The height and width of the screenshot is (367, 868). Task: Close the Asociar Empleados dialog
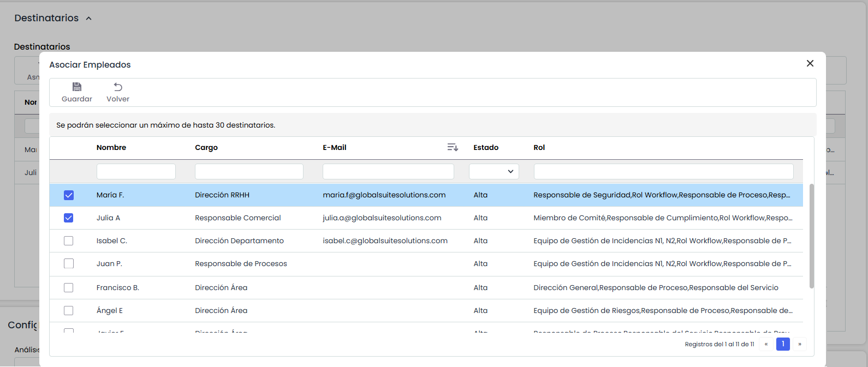(x=810, y=64)
